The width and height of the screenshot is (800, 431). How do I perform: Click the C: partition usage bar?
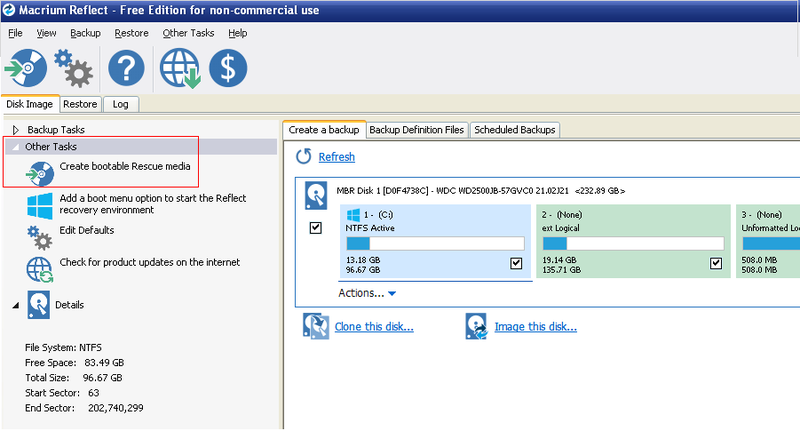[x=434, y=243]
